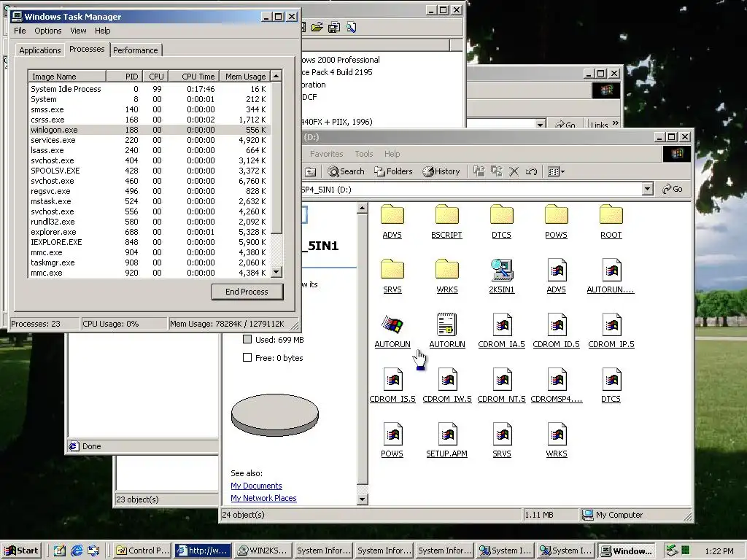Image resolution: width=747 pixels, height=560 pixels.
Task: Open the ADVS folder
Action: point(392,216)
